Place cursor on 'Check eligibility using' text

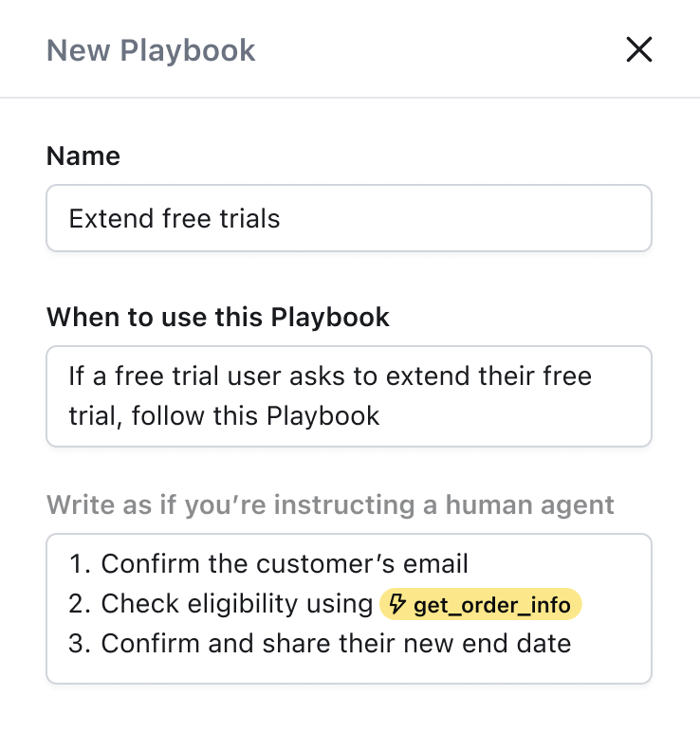click(x=237, y=604)
